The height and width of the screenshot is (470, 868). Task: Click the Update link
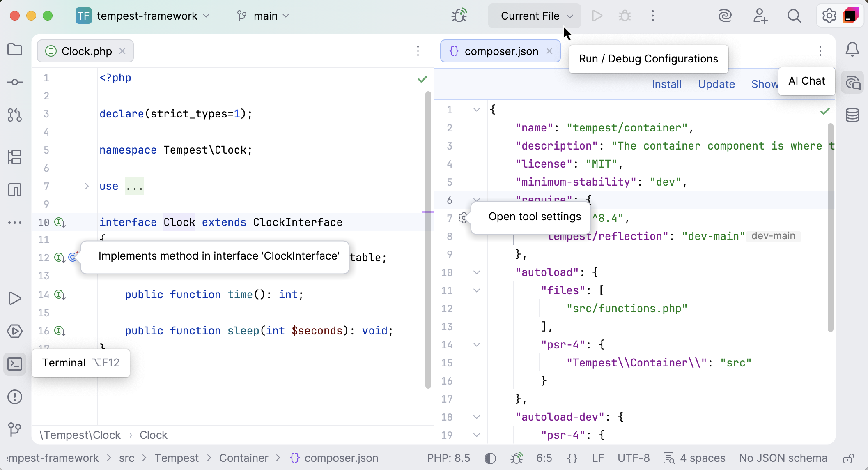(716, 84)
